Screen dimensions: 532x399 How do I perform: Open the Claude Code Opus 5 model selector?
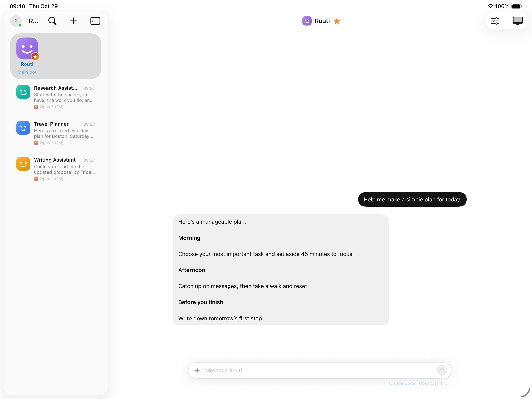click(x=418, y=383)
